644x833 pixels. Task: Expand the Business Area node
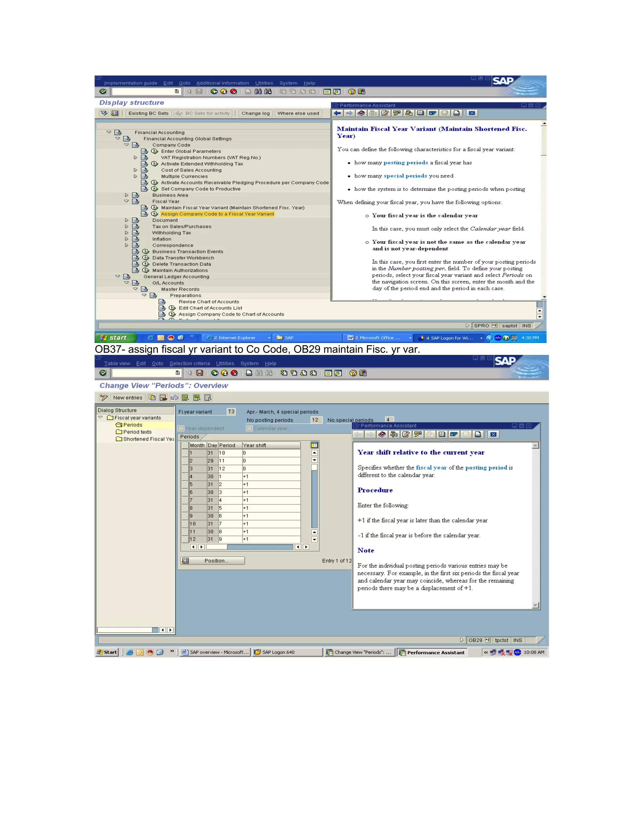tap(126, 195)
